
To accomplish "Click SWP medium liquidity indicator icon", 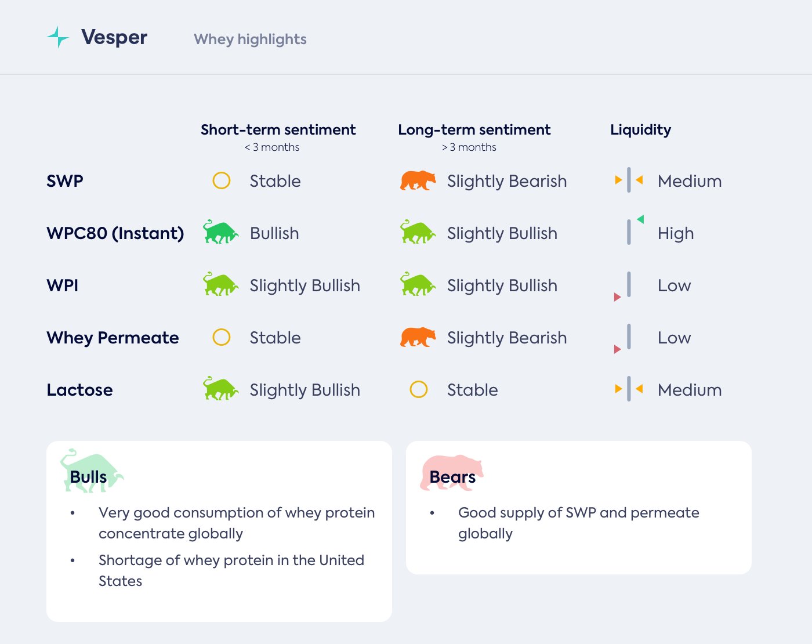I will tap(629, 180).
